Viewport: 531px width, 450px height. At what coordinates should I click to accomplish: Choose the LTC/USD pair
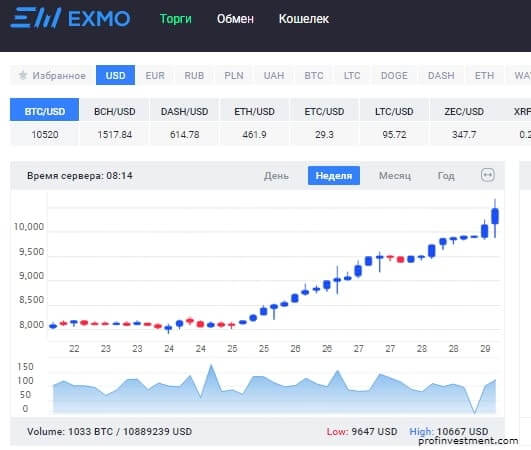[394, 111]
